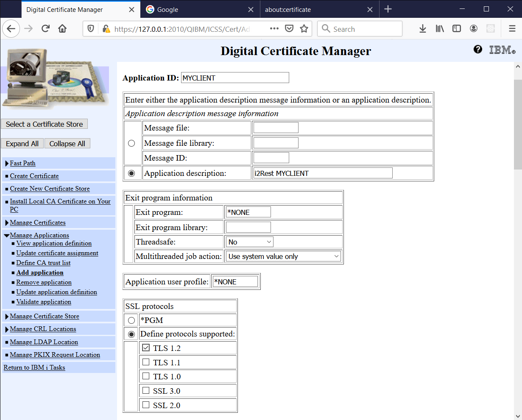Reload the current page
Image resolution: width=522 pixels, height=420 pixels.
coord(45,29)
